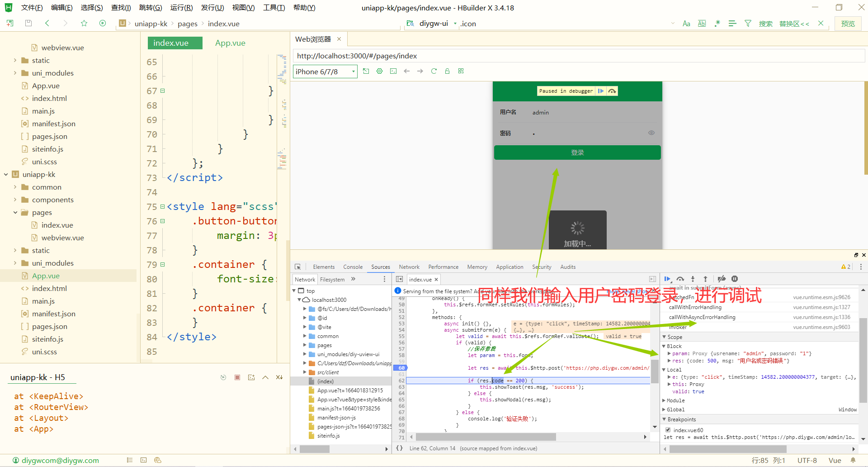
Task: Switch to Filesystem tab in Sources navigator
Action: coord(332,280)
